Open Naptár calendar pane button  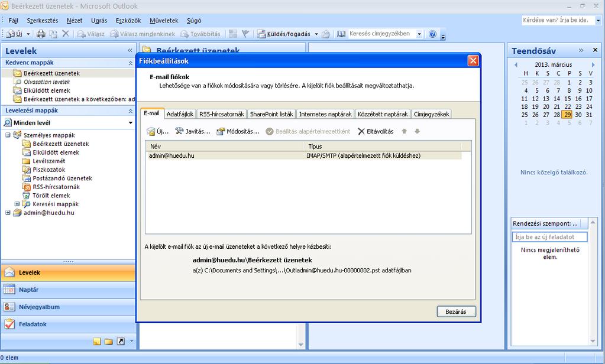click(x=68, y=290)
